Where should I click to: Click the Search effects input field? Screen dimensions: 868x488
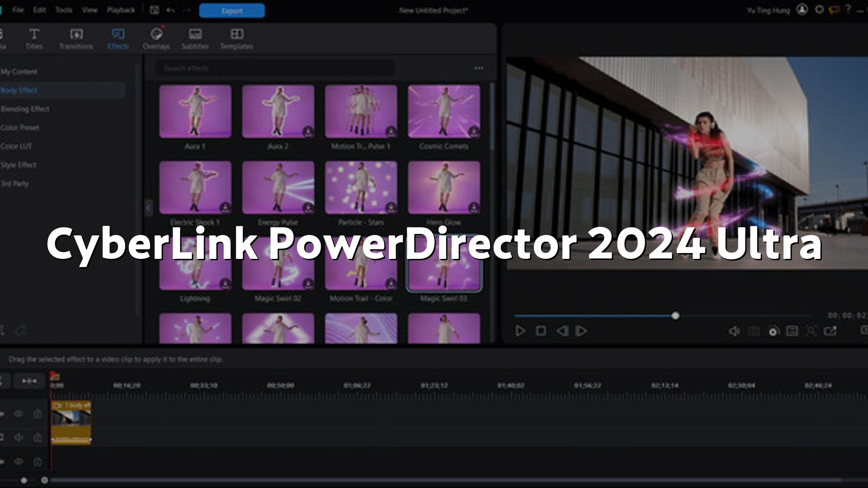click(x=275, y=68)
